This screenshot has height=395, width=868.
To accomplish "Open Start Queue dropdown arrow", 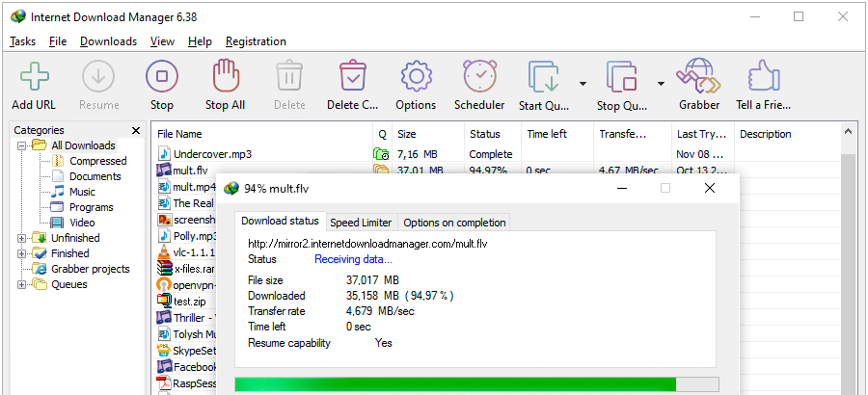I will (583, 84).
